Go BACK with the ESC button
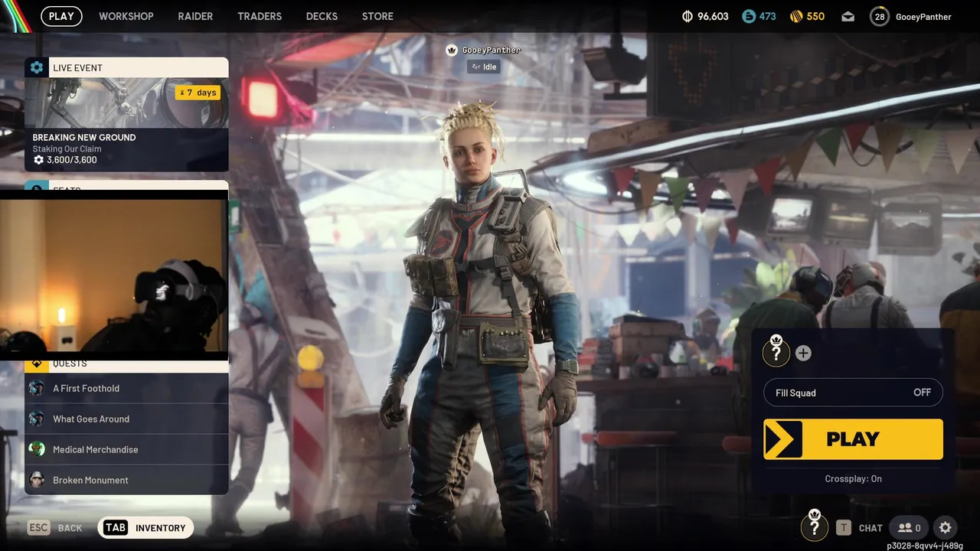The height and width of the screenshot is (551, 980). coord(55,527)
